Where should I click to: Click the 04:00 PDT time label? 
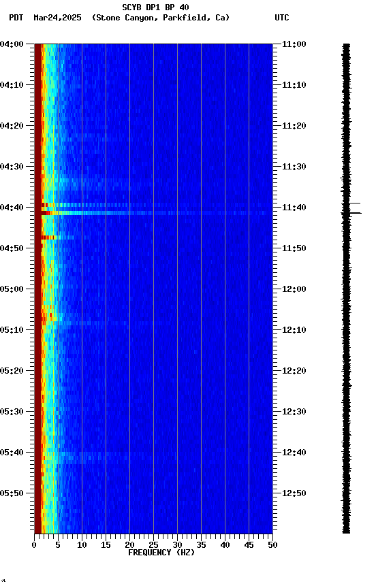[12, 44]
